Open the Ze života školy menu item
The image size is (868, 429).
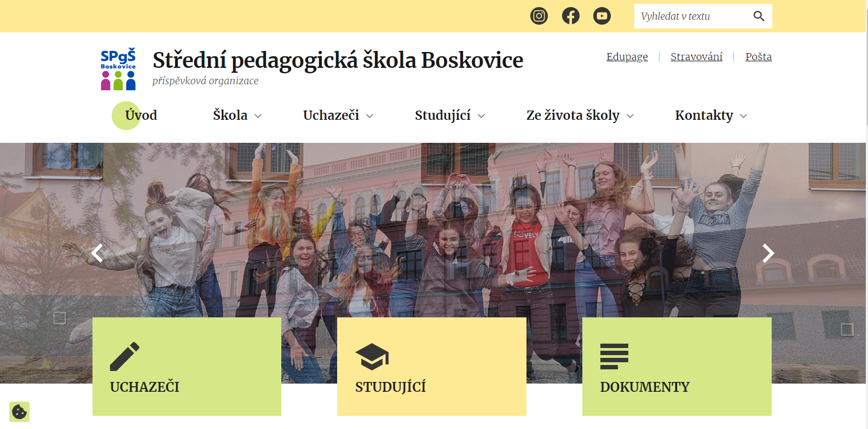click(573, 115)
